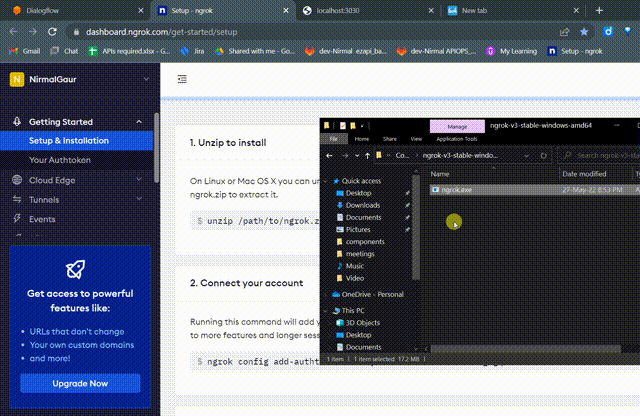
Task: Open the Setup - ngrok bookmark
Action: [575, 51]
